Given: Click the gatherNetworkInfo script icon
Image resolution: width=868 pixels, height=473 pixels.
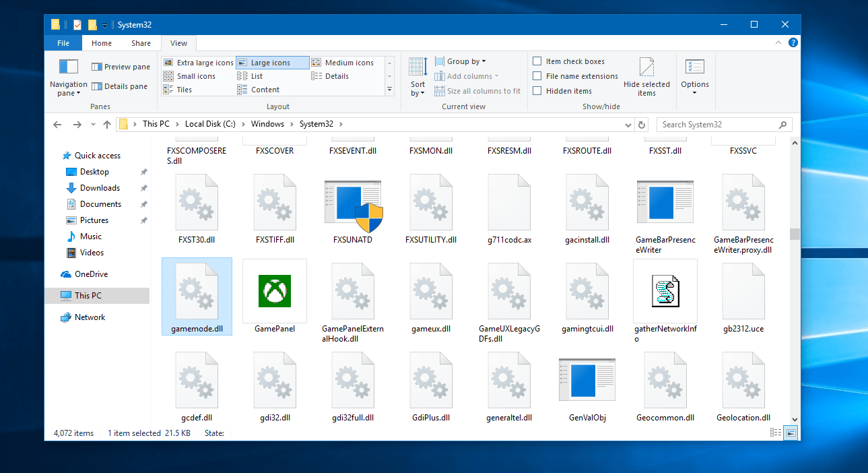Looking at the screenshot, I should (665, 291).
